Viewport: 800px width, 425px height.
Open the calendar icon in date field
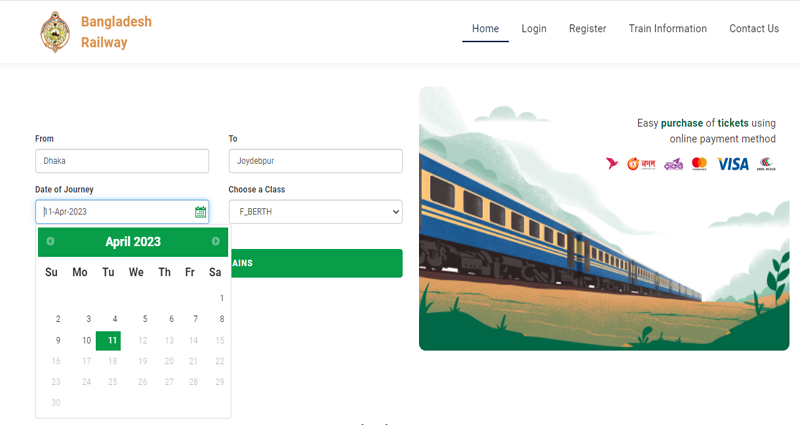201,212
